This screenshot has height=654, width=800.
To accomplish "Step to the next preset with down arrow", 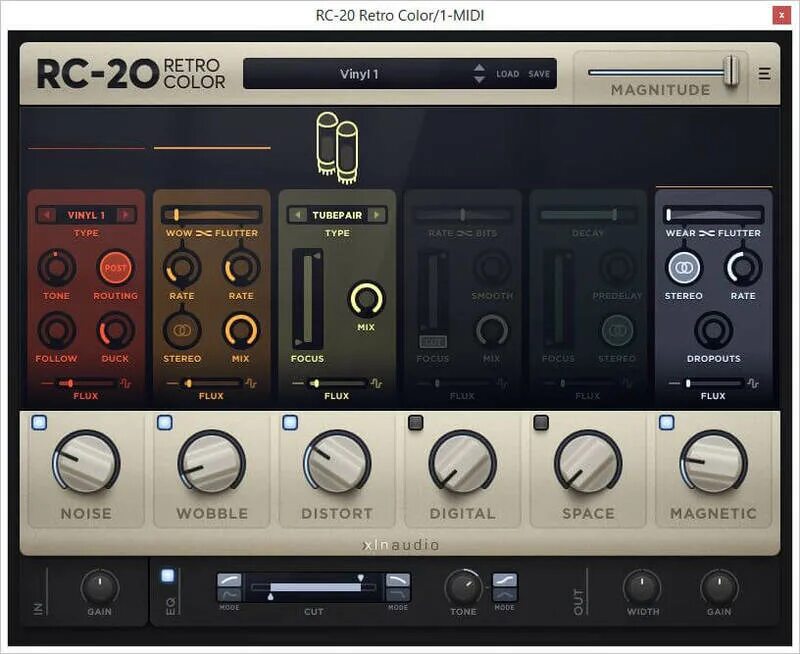I will pyautogui.click(x=479, y=80).
